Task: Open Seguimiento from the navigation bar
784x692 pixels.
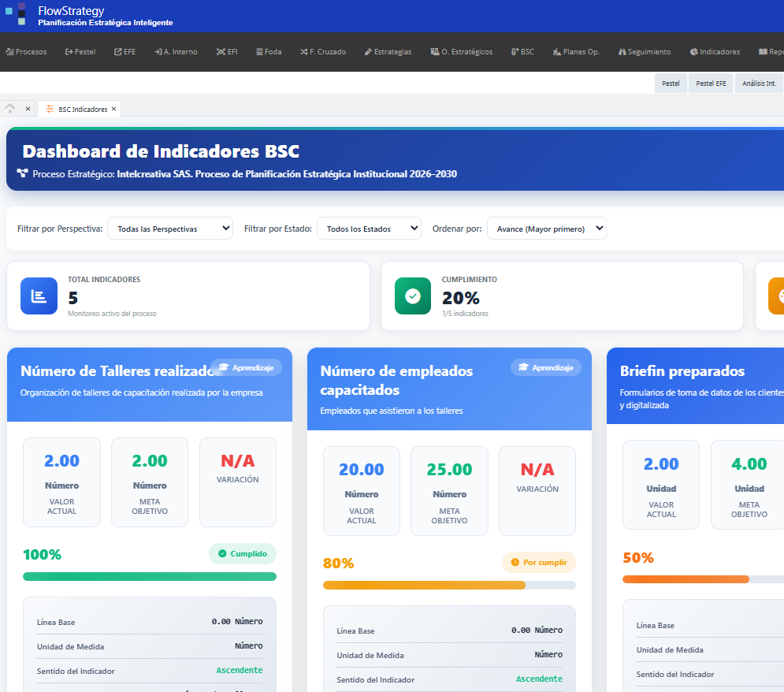Action: click(x=622, y=51)
